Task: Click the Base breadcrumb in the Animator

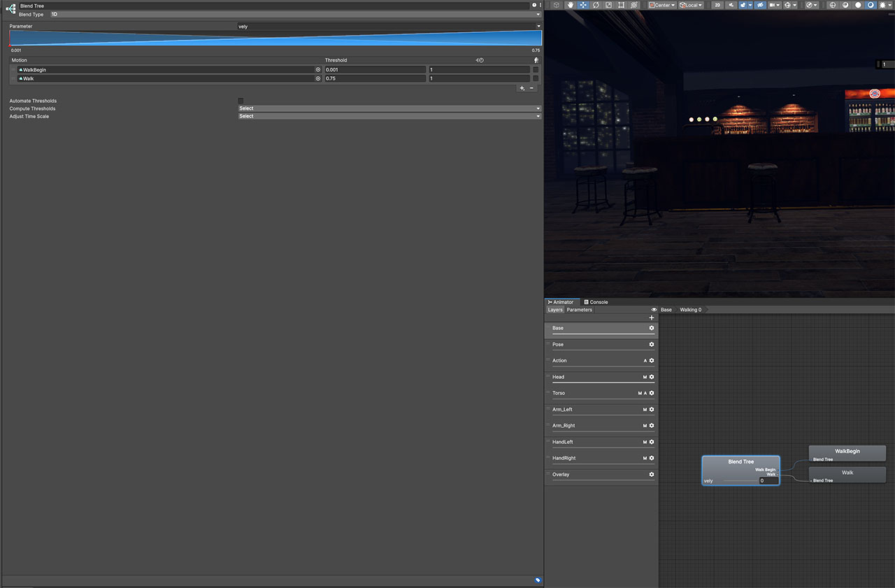Action: tap(666, 309)
